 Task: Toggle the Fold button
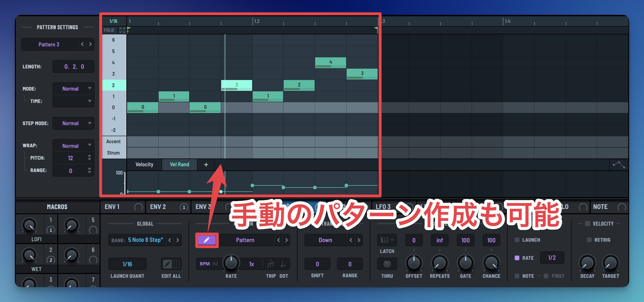point(109,30)
